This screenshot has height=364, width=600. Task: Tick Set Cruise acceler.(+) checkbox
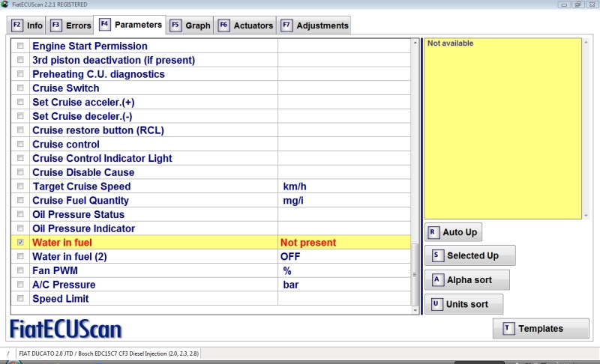tap(20, 102)
